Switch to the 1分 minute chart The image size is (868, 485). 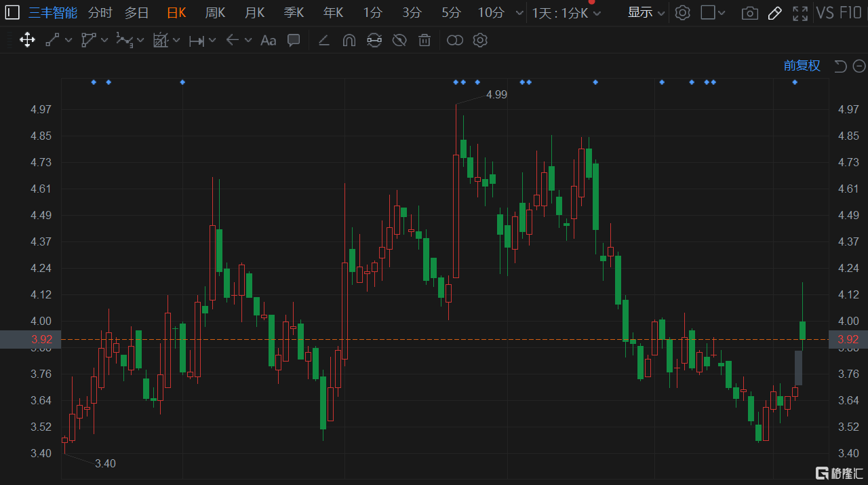[372, 12]
